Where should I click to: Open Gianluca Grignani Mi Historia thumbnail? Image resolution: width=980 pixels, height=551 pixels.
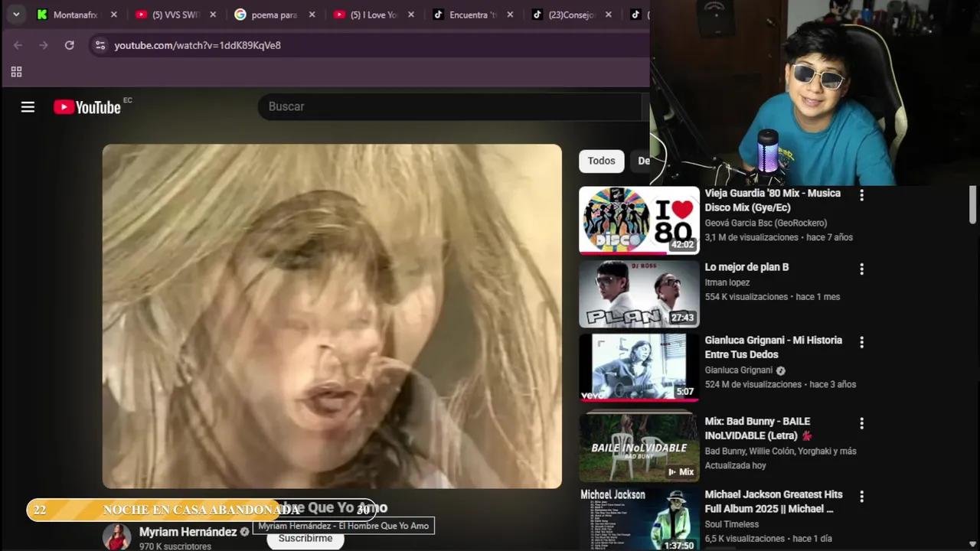639,367
